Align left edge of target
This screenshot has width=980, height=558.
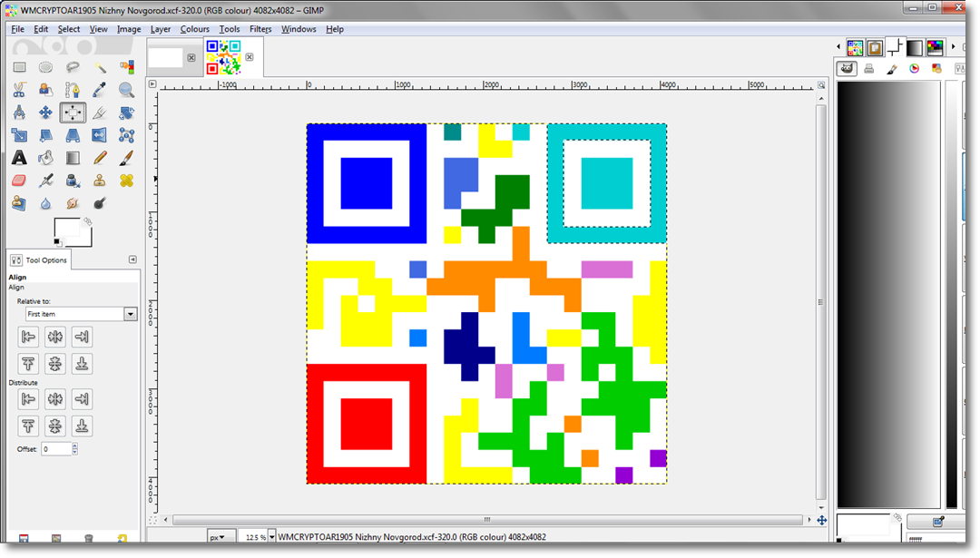(28, 337)
